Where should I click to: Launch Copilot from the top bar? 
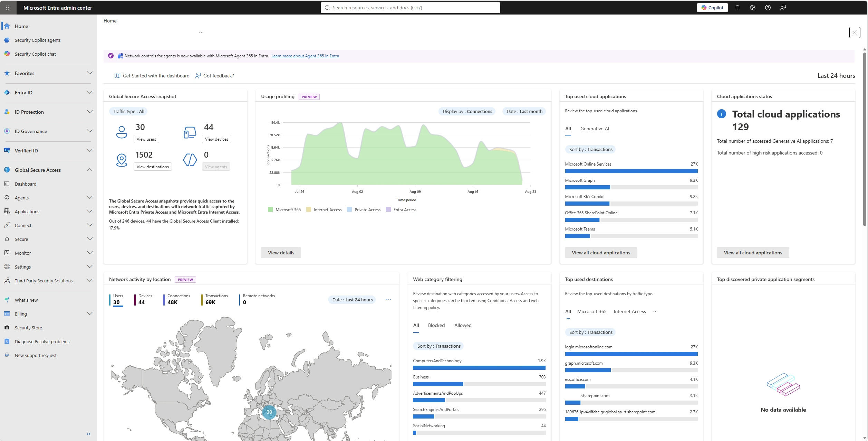712,8
